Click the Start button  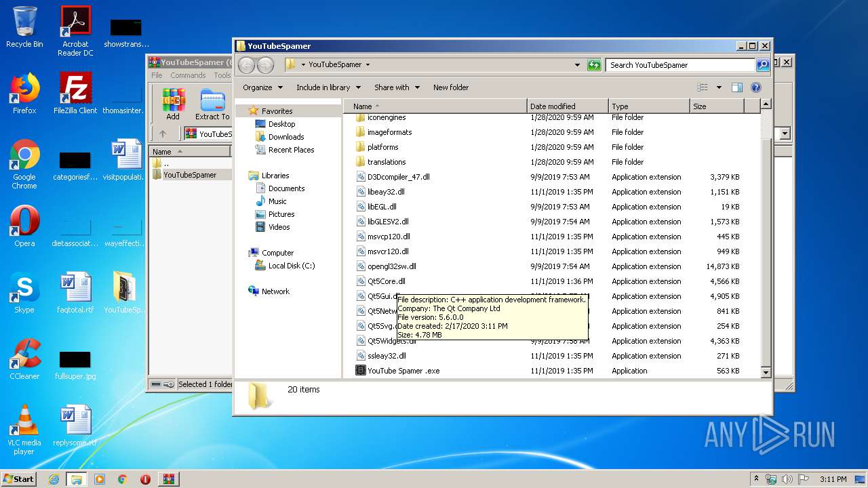click(18, 479)
